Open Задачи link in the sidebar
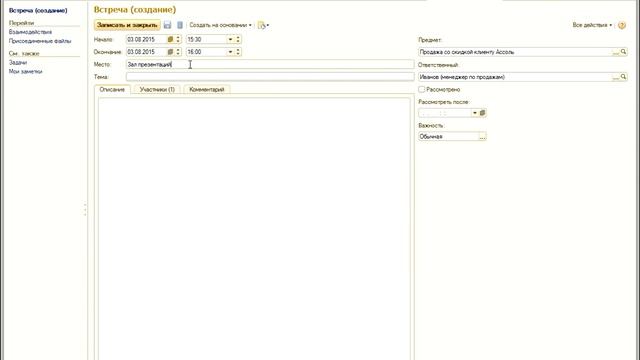Screen dimensions: 640x360 [18, 62]
